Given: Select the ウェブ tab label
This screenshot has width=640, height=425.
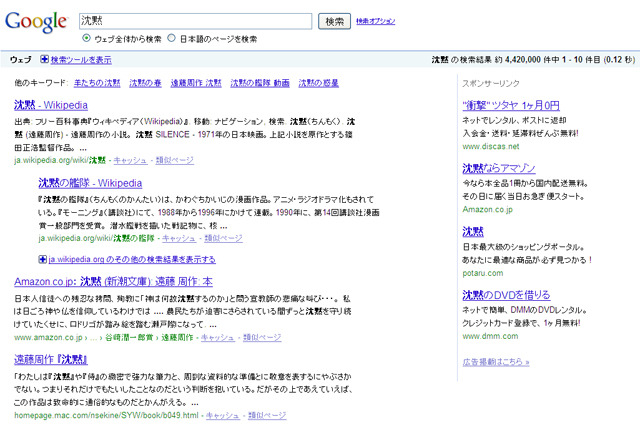Looking at the screenshot, I should pos(20,60).
